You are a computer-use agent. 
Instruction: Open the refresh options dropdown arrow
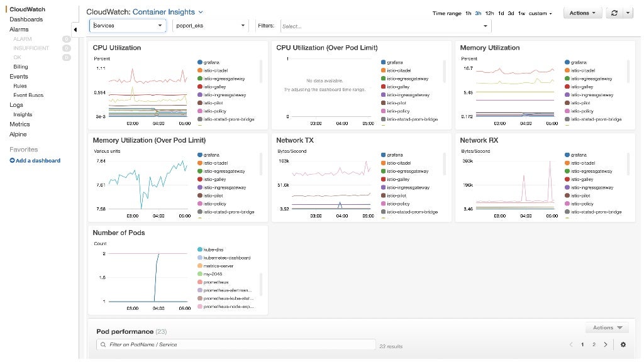click(x=628, y=13)
